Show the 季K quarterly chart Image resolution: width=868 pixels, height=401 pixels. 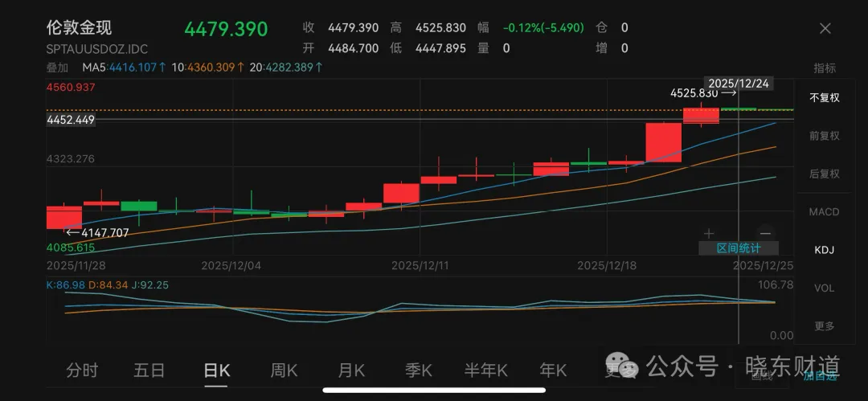(x=418, y=370)
